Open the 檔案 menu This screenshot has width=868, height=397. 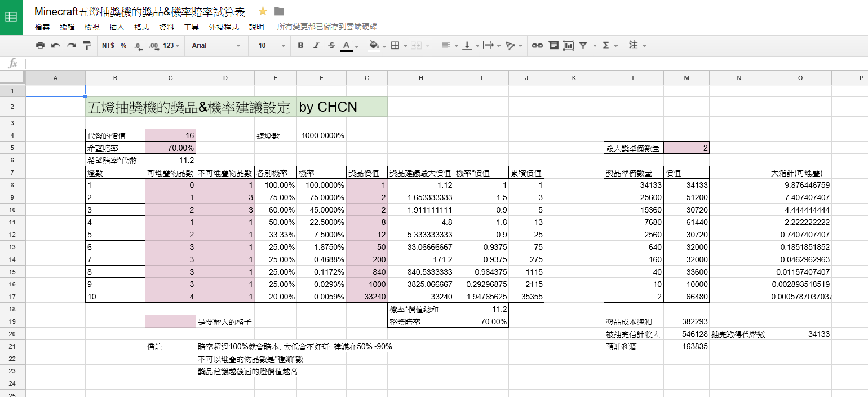tap(42, 27)
